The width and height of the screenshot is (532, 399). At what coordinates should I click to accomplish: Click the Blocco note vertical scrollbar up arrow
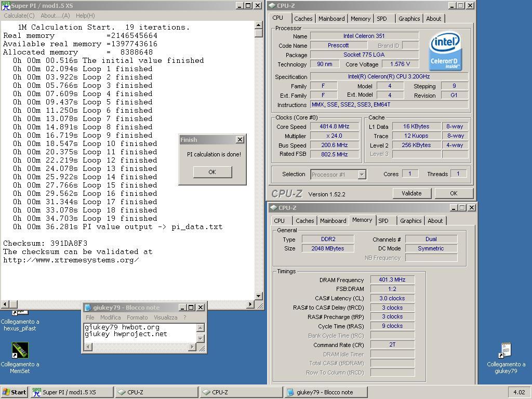coord(201,327)
